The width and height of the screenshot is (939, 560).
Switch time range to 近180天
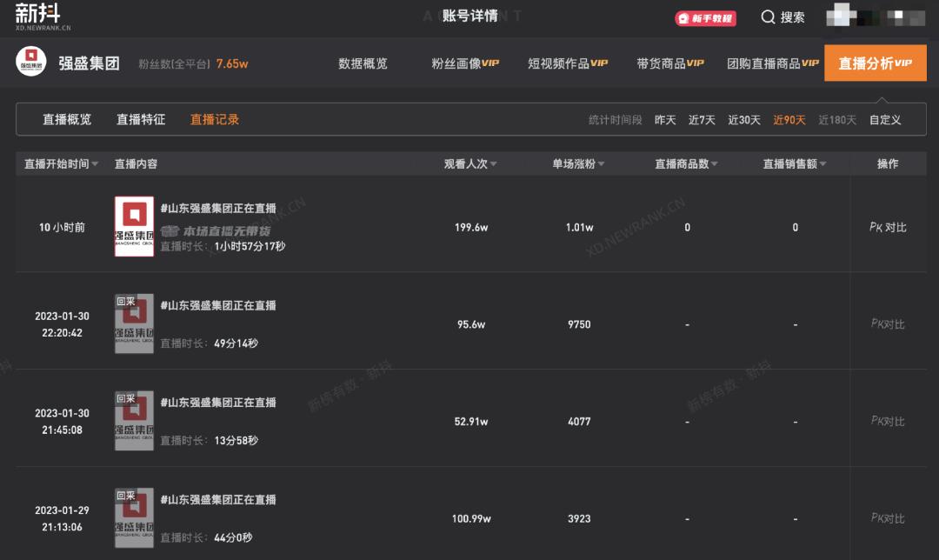836,120
